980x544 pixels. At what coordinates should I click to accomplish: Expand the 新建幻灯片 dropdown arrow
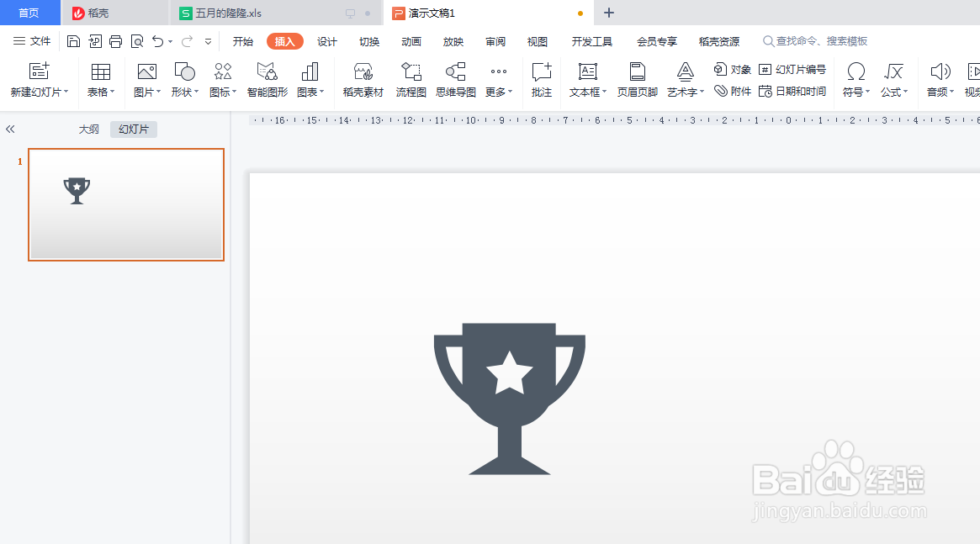[66, 92]
